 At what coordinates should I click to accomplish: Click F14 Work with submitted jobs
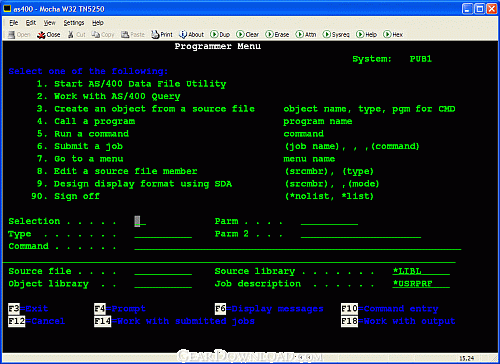click(175, 321)
